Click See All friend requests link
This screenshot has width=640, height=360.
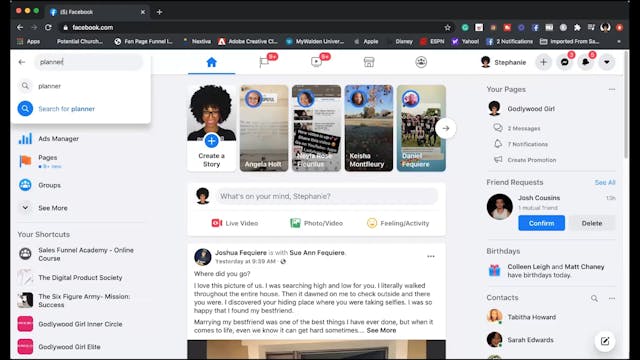605,182
